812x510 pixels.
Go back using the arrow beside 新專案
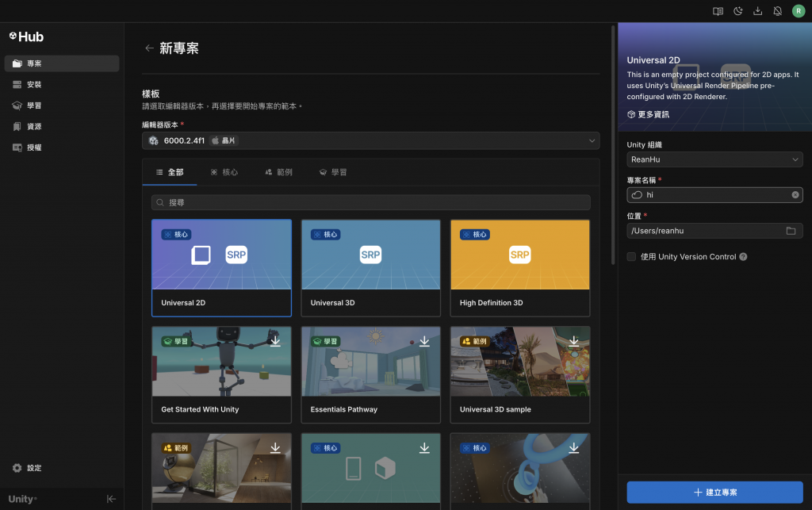[149, 48]
